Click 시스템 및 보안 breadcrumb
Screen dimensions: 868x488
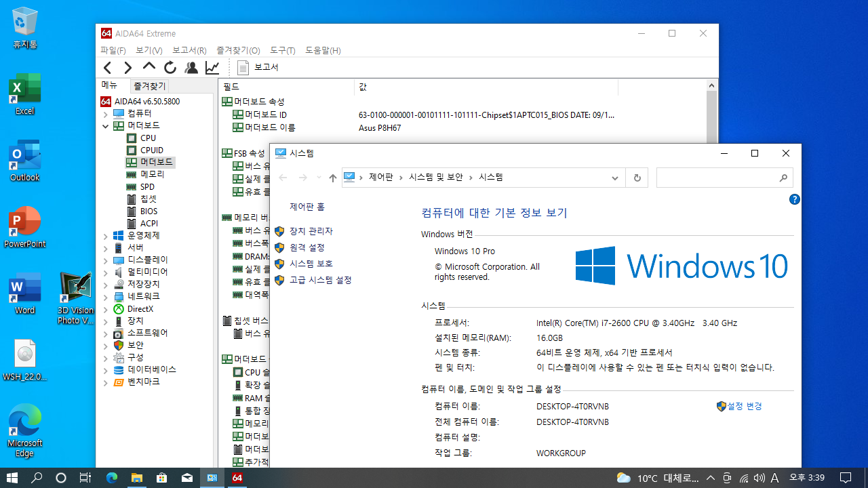click(436, 177)
